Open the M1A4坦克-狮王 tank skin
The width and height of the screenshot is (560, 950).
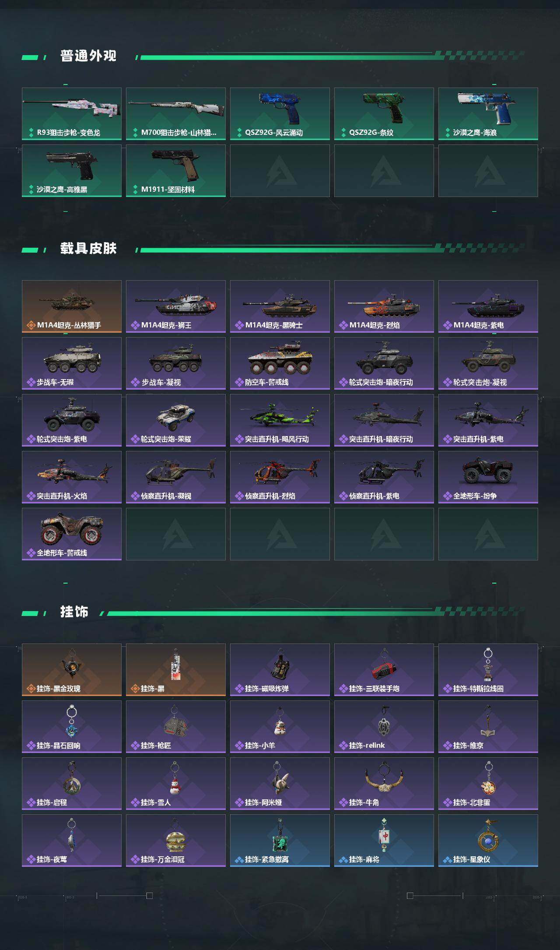(x=176, y=306)
